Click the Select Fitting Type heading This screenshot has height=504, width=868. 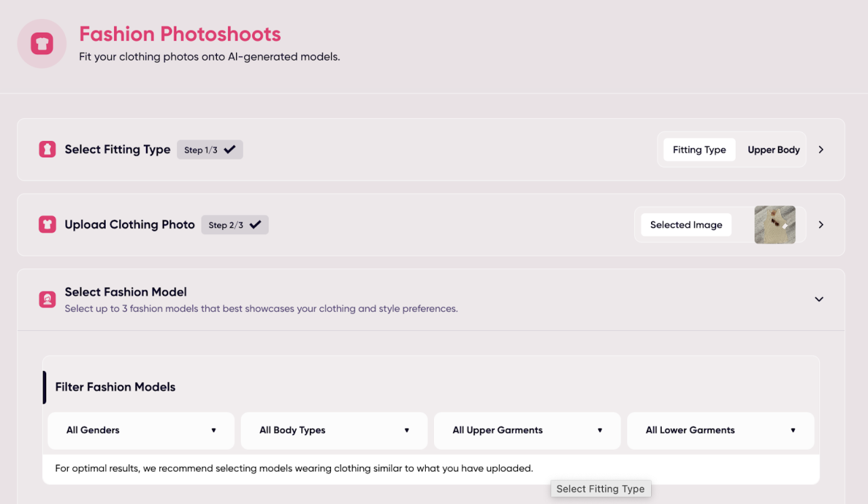(117, 149)
